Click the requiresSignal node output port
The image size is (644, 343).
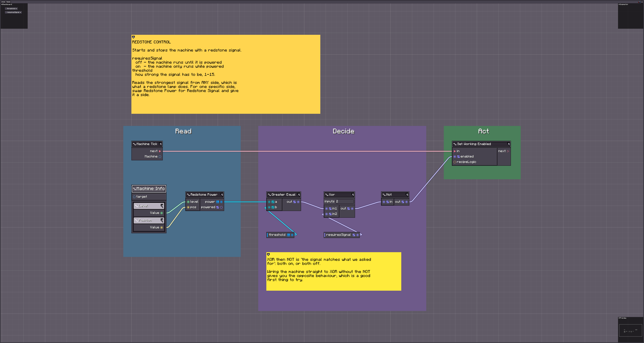(358, 235)
